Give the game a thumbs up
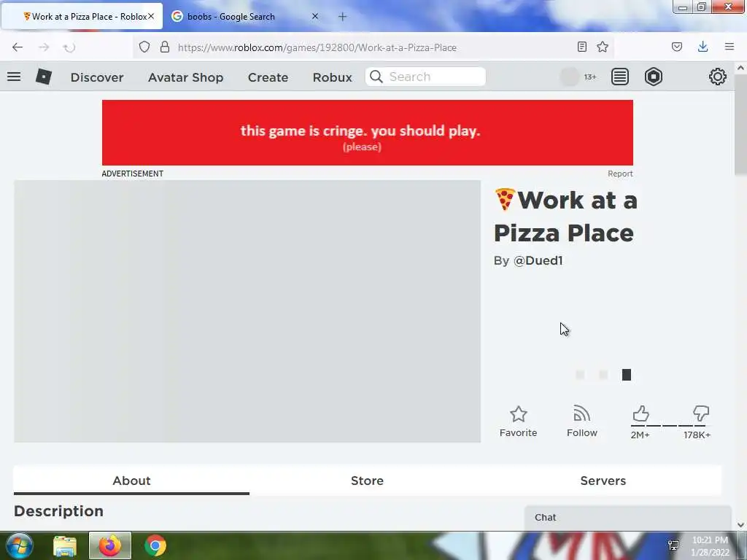 (x=640, y=413)
